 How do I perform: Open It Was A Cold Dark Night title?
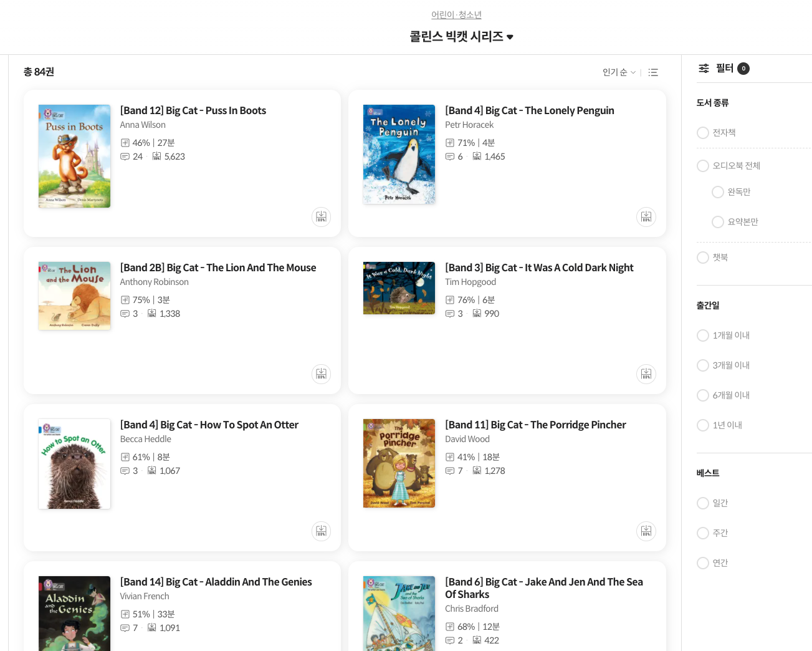(x=539, y=268)
